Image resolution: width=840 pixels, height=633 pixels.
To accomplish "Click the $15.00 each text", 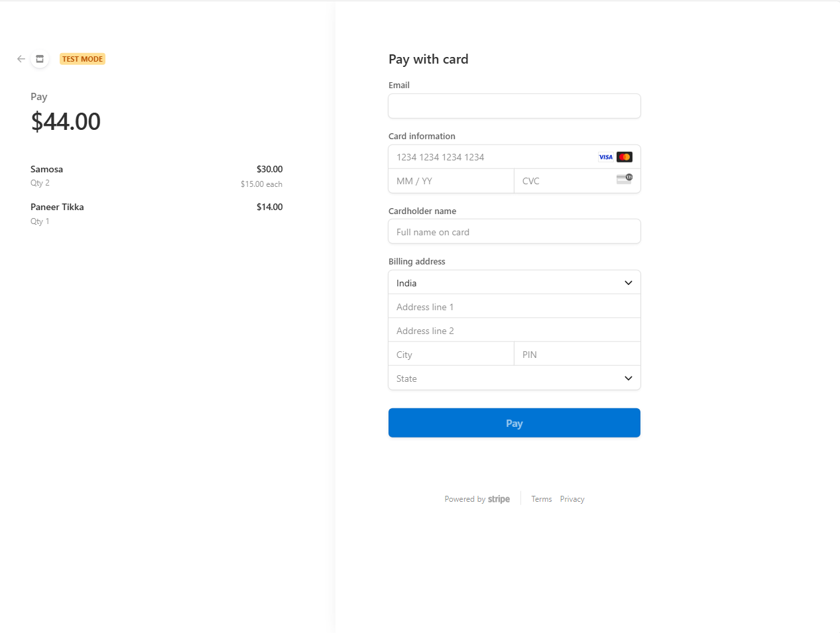I will click(262, 184).
